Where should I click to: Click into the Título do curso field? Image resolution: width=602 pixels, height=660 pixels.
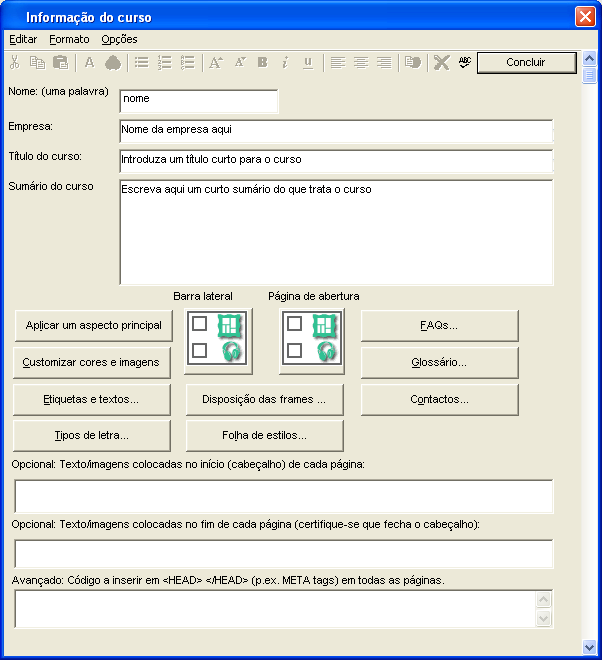[335, 159]
